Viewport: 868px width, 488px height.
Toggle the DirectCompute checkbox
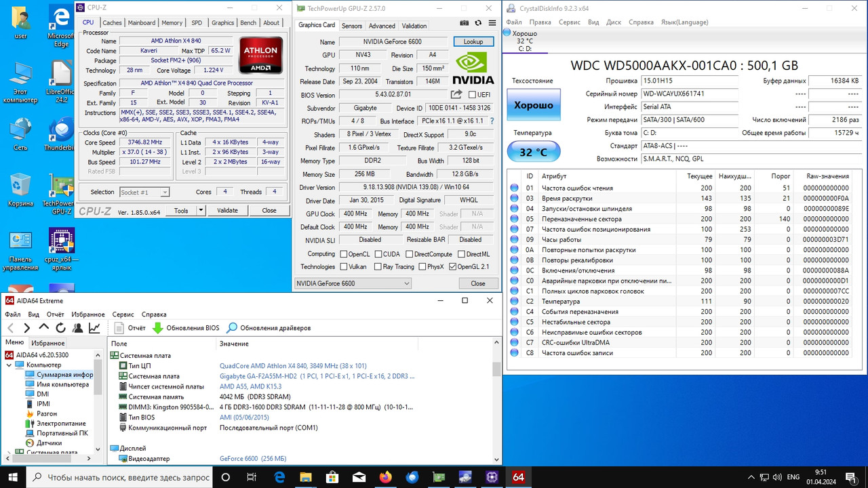(x=410, y=254)
